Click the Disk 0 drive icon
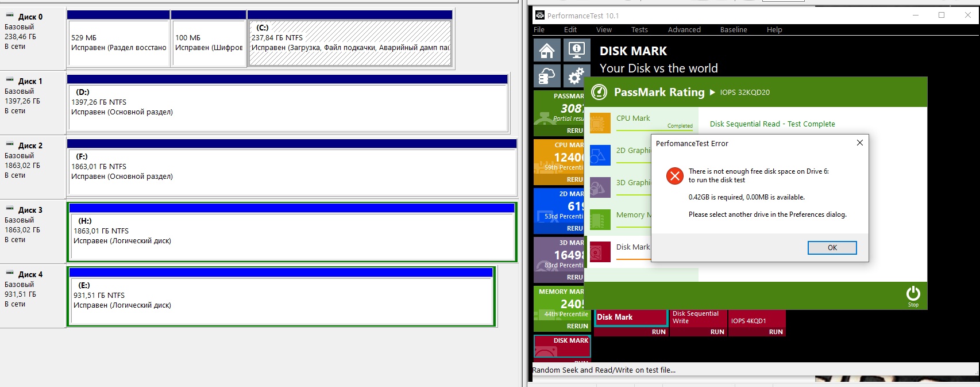980x387 pixels. [10, 16]
